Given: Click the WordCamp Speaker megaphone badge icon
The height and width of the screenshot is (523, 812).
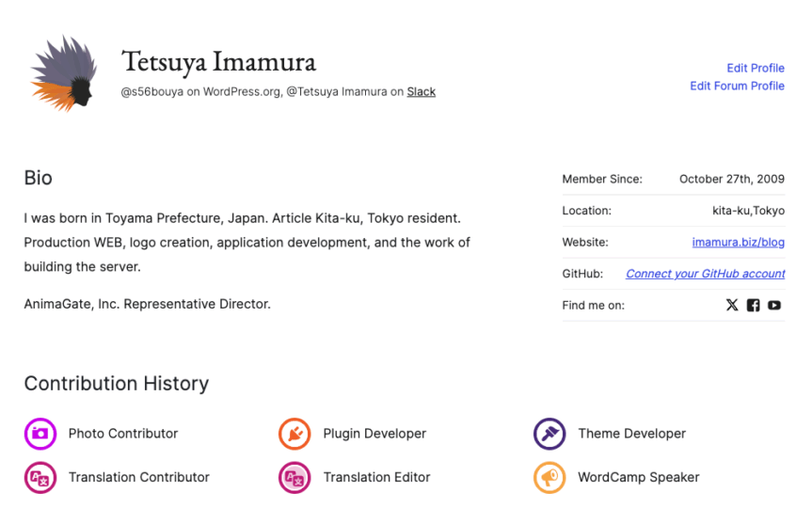Looking at the screenshot, I should (549, 478).
